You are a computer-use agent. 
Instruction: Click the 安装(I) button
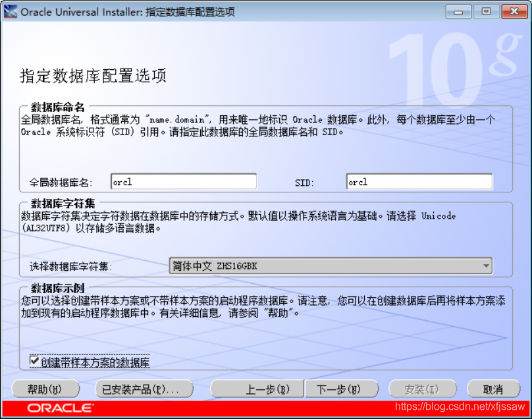(x=422, y=389)
